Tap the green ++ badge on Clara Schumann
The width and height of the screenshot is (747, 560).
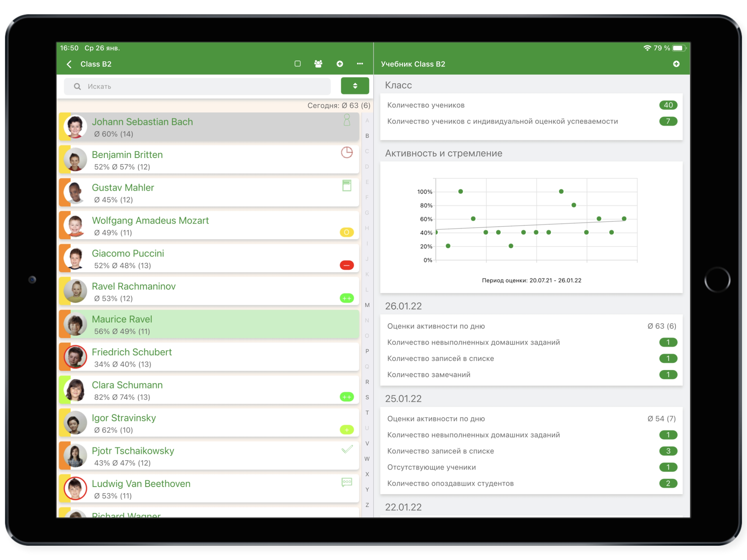pos(346,397)
